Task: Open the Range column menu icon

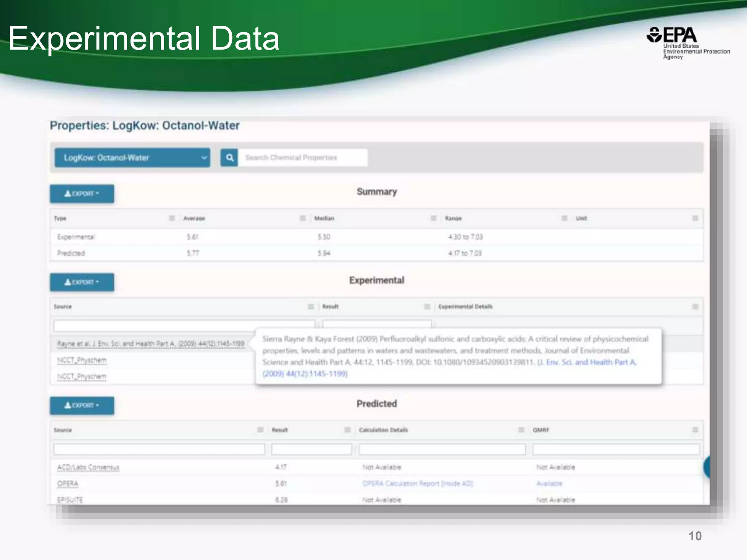Action: (564, 218)
